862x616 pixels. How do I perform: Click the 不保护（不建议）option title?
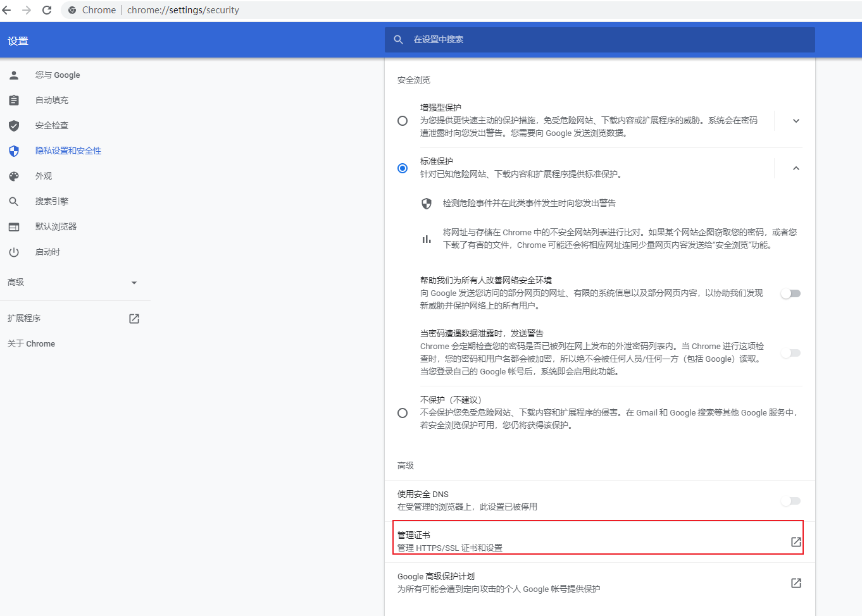[451, 400]
